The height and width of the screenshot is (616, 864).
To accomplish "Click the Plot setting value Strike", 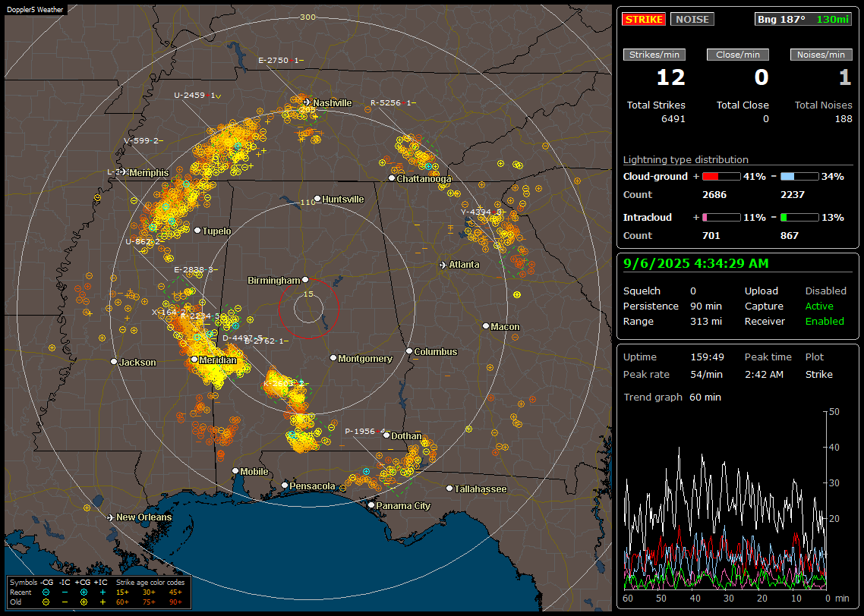I will pos(818,374).
